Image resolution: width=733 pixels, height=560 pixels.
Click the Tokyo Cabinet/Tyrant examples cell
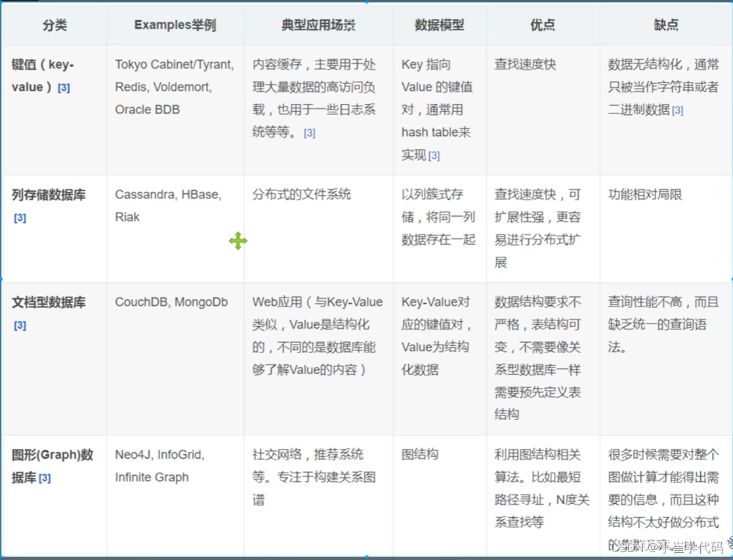click(x=175, y=87)
